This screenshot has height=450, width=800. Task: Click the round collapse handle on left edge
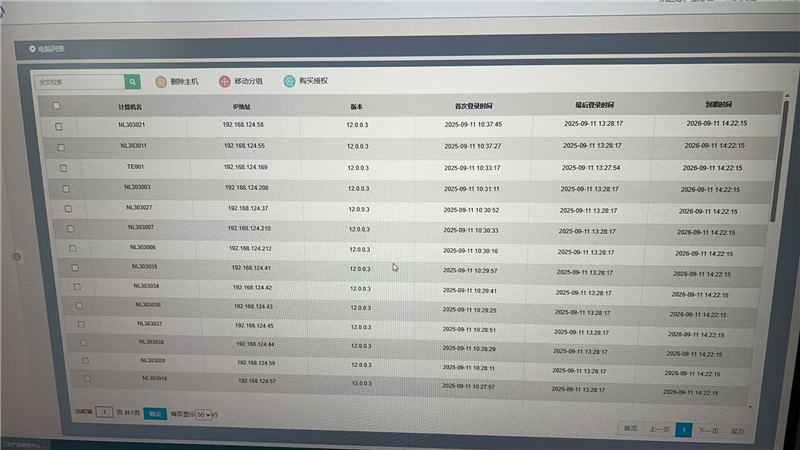pyautogui.click(x=17, y=257)
